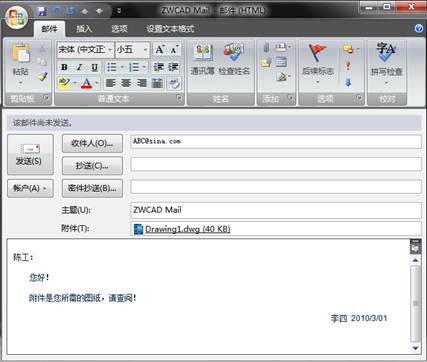Screen dimensions: 427x362
Task: Shrink font size with the small A
Action: click(174, 50)
